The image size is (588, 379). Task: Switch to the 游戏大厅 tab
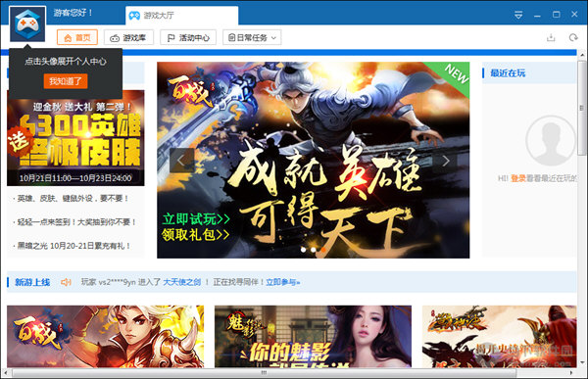coord(182,16)
